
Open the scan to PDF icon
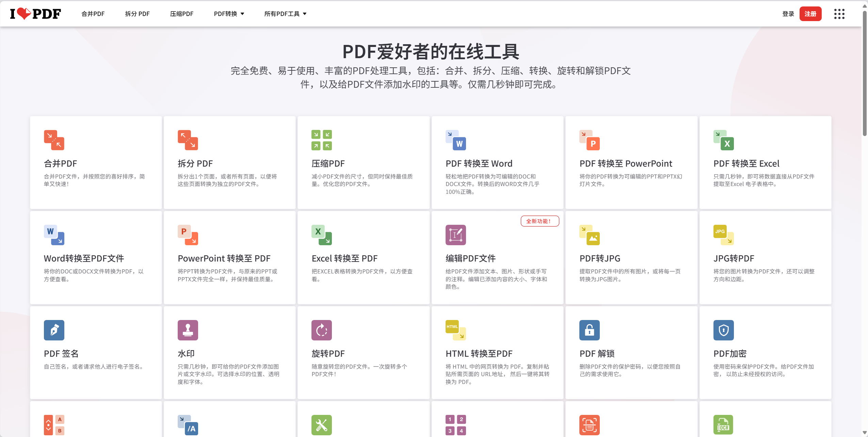pyautogui.click(x=590, y=425)
